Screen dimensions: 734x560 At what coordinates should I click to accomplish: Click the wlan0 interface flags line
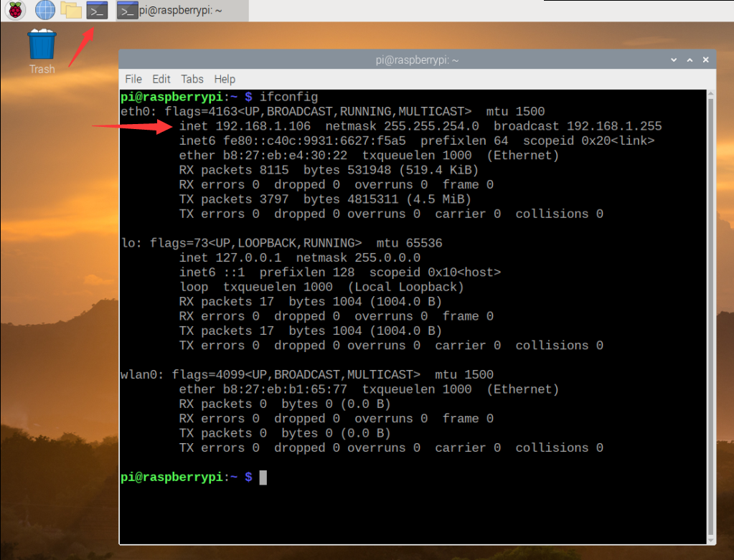(306, 375)
